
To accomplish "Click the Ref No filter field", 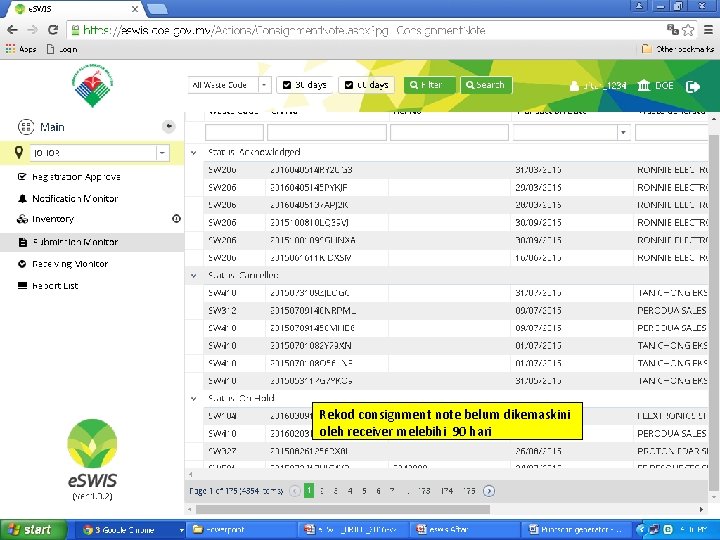I will point(449,132).
